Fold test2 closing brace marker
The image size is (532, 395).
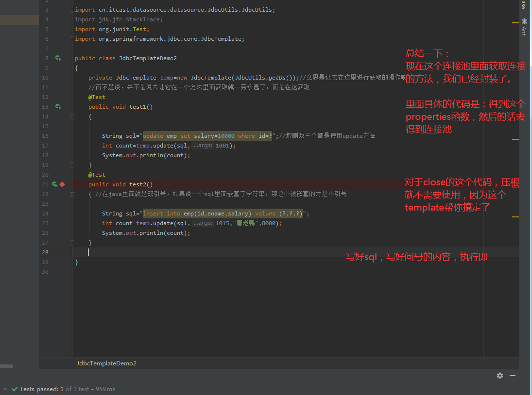[x=72, y=243]
